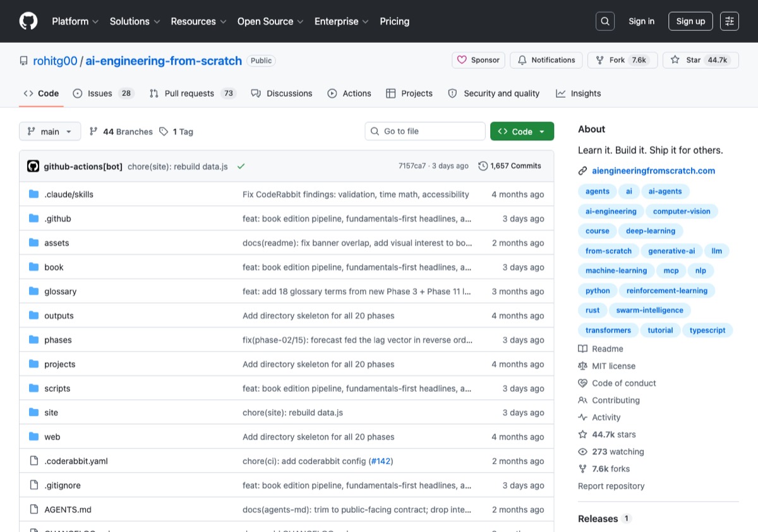The height and width of the screenshot is (532, 758).
Task: Click the branches icon beside 44 Branches
Action: coord(93,131)
